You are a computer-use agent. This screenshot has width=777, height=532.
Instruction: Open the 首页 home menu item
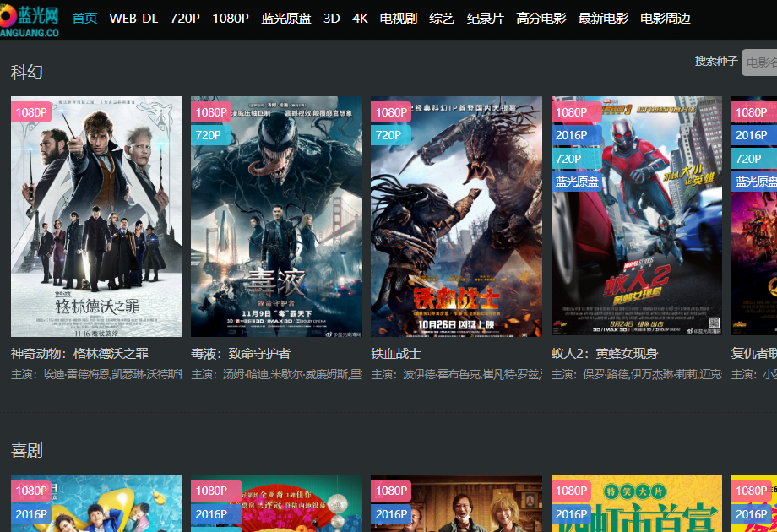84,19
